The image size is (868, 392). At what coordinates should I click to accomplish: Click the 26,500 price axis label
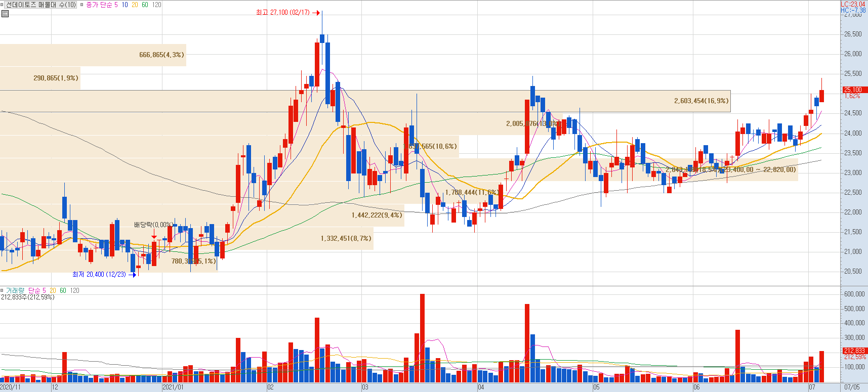853,34
